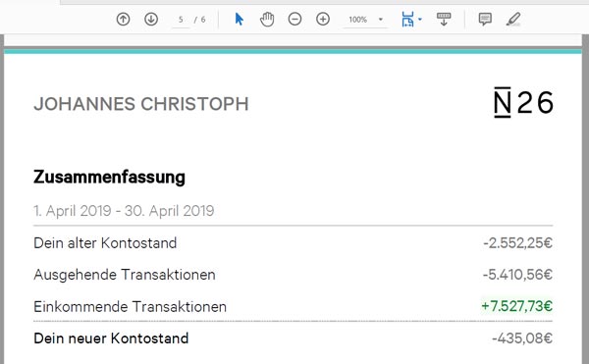The image size is (589, 364).
Task: Add a comment with the note icon
Action: point(485,20)
